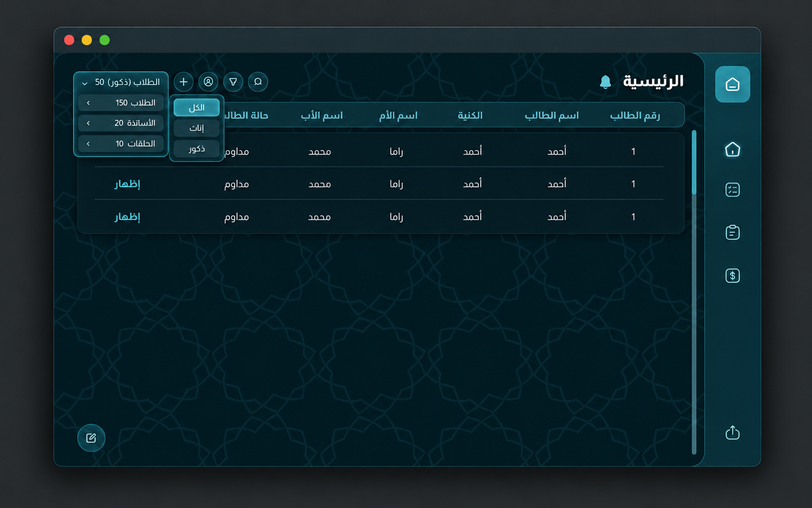Click the رقم الطالب column header

pos(635,116)
